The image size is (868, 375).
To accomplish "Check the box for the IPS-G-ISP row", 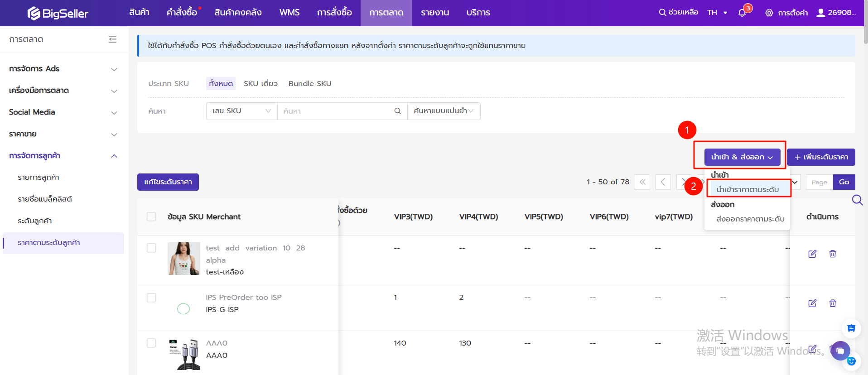I will click(151, 298).
